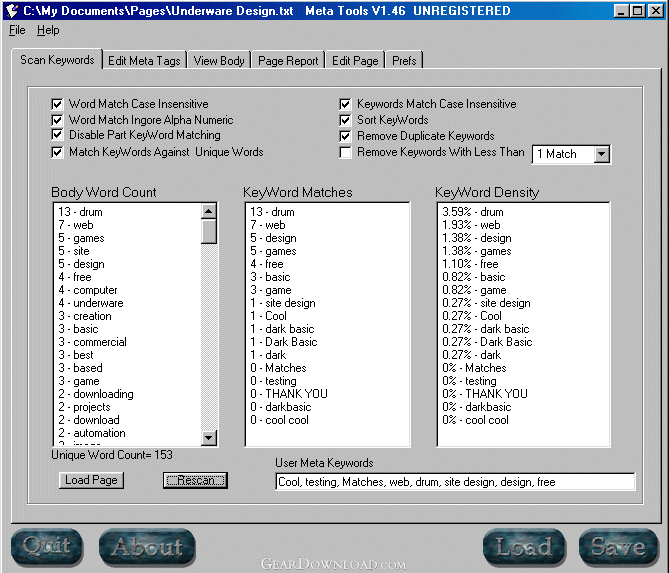Switch to the Page Report tab
Image resolution: width=669 pixels, height=573 pixels.
pyautogui.click(x=288, y=61)
